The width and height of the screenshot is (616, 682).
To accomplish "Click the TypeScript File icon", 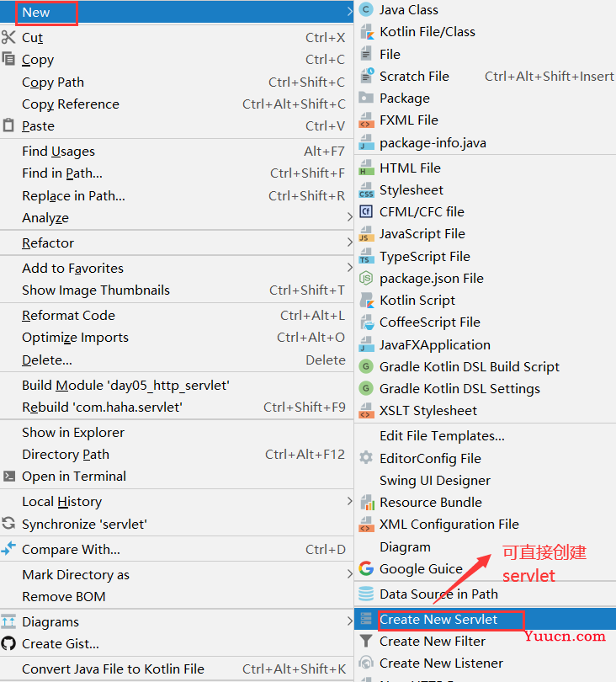I will (366, 256).
